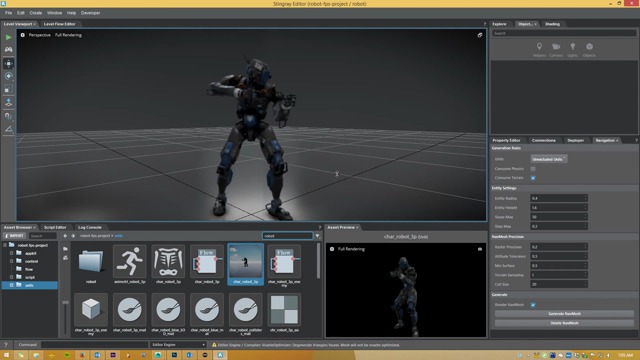
Task: Click the Generate NavMesh button
Action: (564, 314)
